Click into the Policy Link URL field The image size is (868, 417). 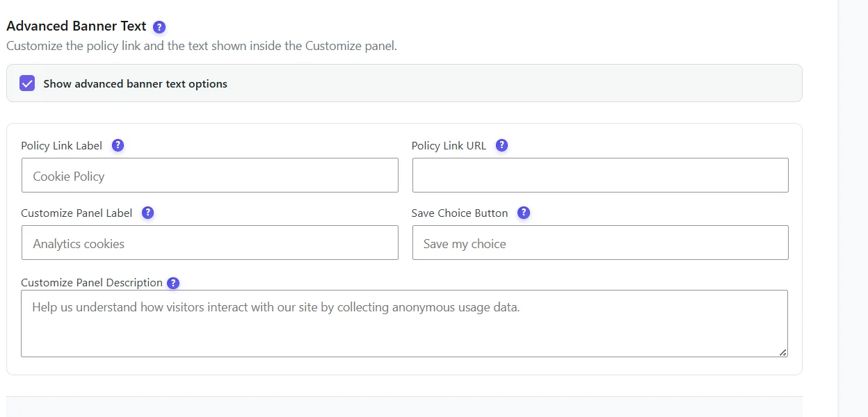(600, 175)
